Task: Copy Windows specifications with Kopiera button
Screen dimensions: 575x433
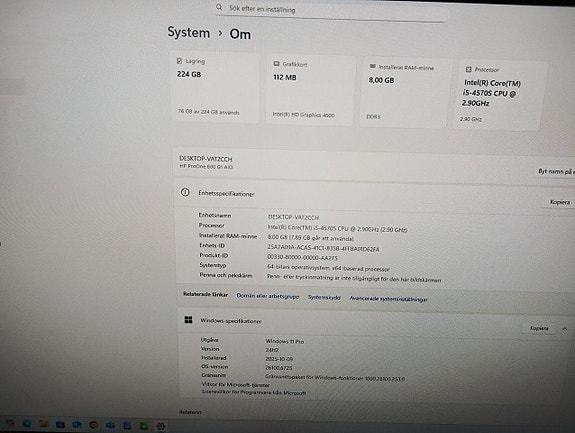Action: pos(539,328)
